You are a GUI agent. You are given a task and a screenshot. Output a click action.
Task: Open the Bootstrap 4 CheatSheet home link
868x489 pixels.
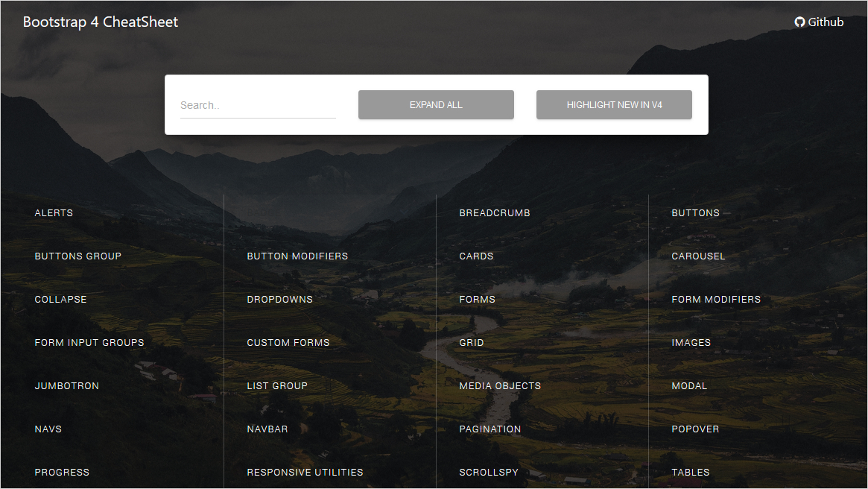coord(101,22)
